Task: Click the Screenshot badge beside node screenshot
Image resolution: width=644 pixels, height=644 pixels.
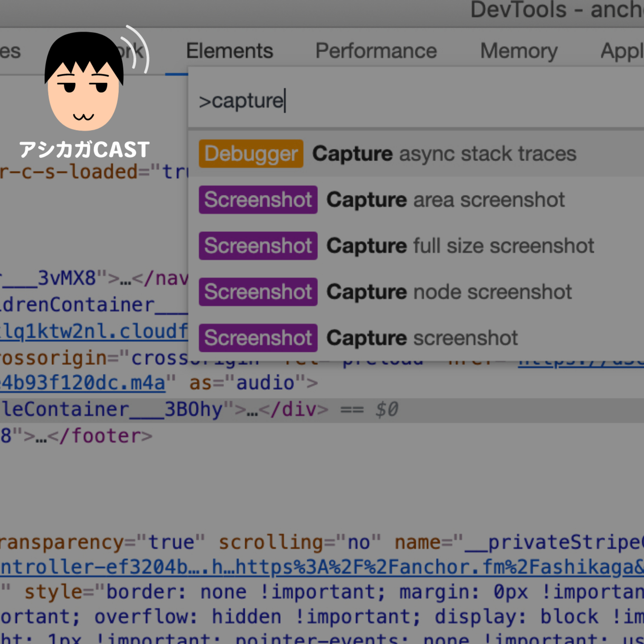Action: [258, 292]
